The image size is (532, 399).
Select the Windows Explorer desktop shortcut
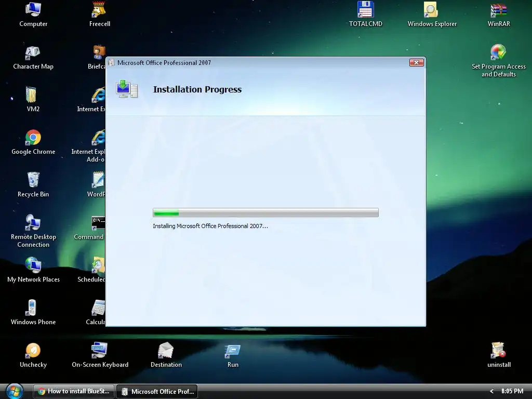point(432,15)
